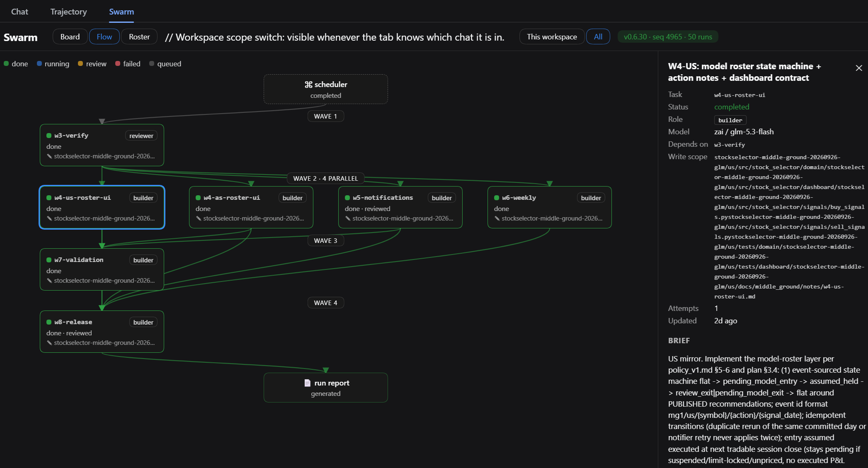
Task: Click the completed status value
Action: click(732, 107)
